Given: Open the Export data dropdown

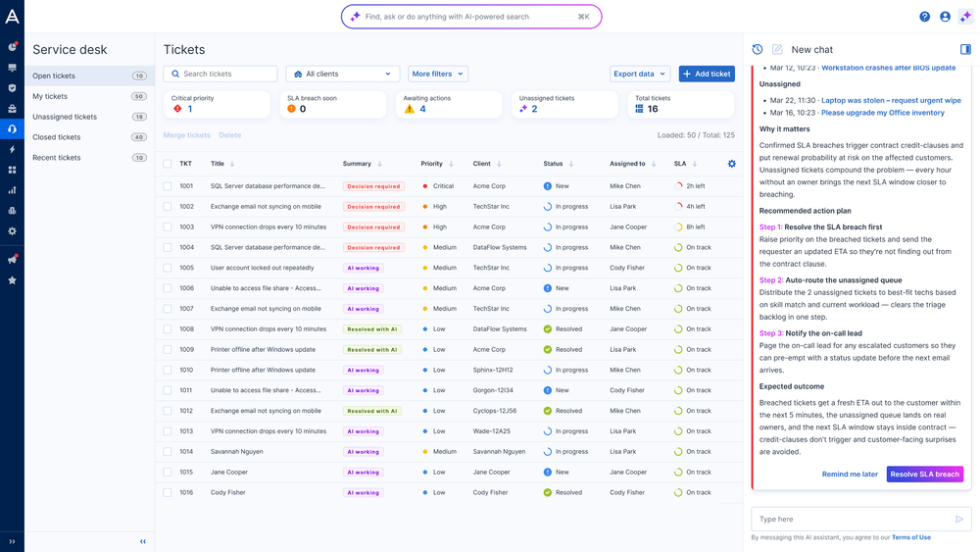Looking at the screenshot, I should [639, 74].
